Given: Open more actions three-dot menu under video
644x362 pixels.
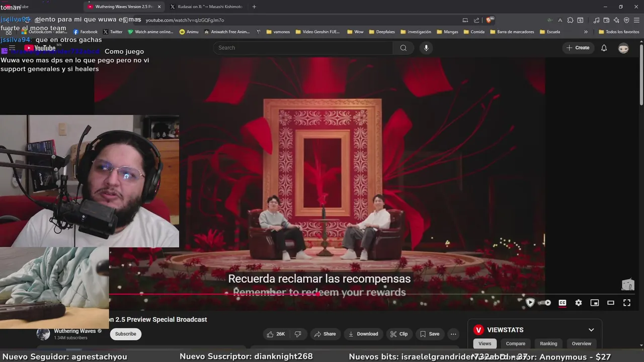Looking at the screenshot, I should [453, 334].
